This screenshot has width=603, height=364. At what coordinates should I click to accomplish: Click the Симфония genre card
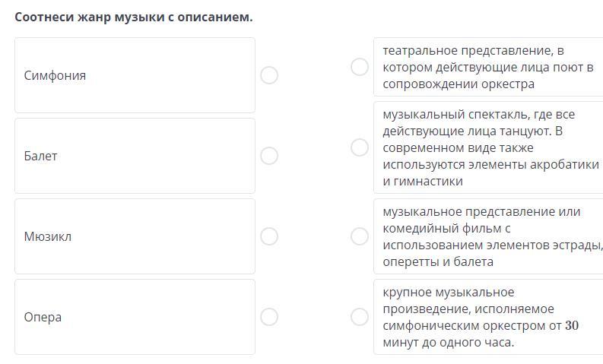pyautogui.click(x=135, y=75)
